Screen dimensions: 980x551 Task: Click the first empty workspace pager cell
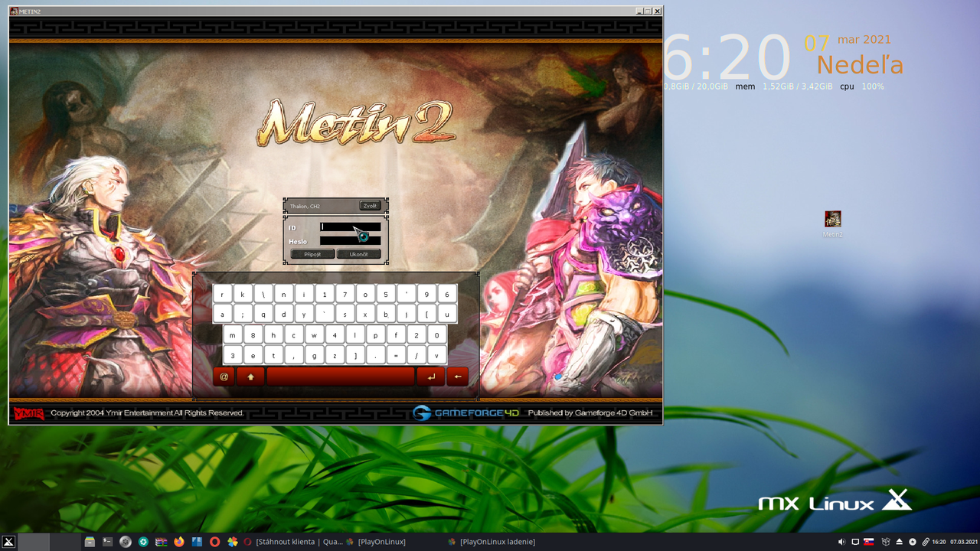tap(34, 542)
